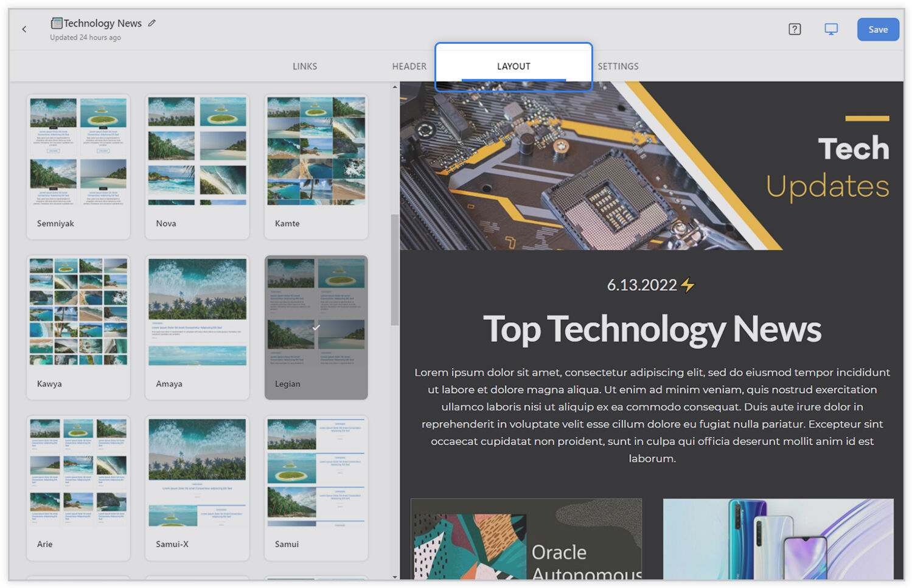Open the smartphones article image card
Image resolution: width=912 pixels, height=588 pixels.
tap(778, 539)
